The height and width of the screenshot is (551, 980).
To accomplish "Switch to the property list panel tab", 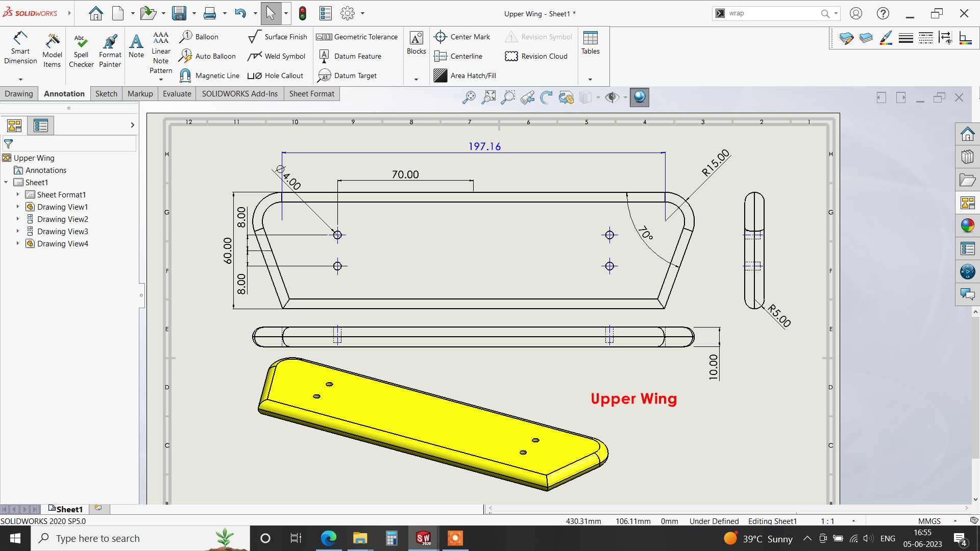I will click(x=41, y=126).
